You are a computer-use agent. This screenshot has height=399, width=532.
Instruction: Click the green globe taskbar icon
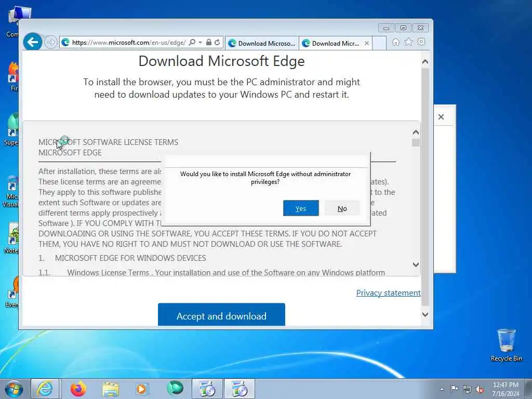175,388
